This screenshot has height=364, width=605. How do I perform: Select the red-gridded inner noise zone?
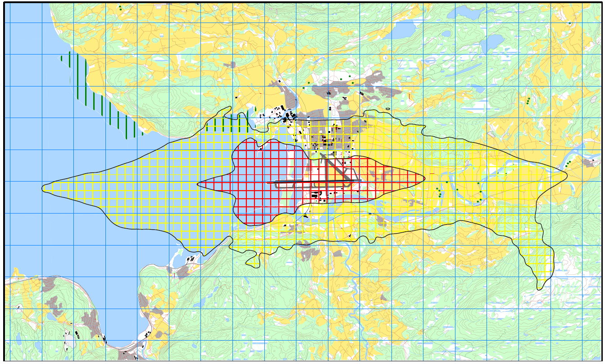(x=311, y=182)
